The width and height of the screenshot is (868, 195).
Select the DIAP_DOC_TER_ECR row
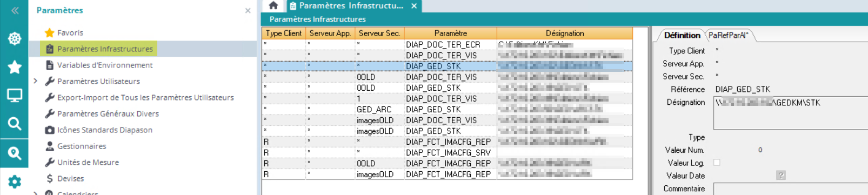point(447,44)
